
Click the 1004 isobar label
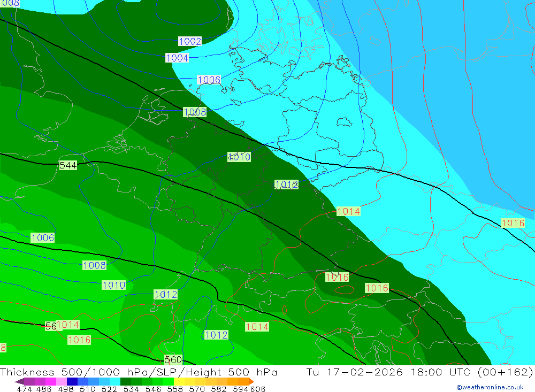(177, 58)
